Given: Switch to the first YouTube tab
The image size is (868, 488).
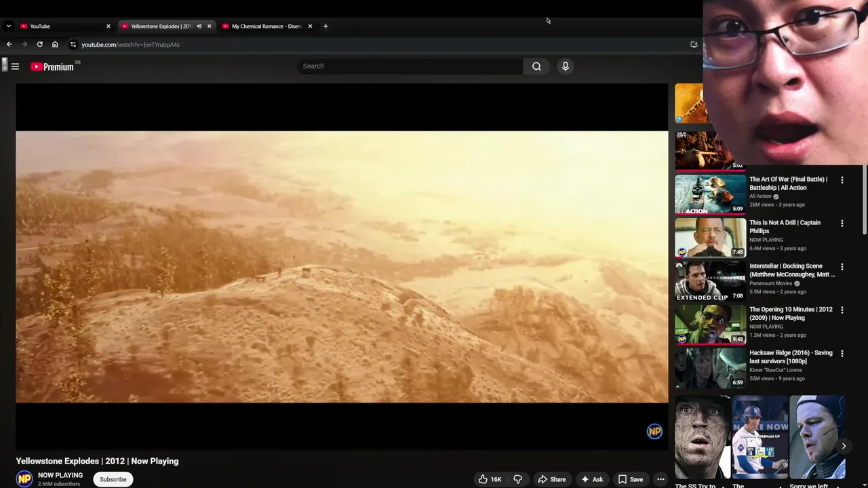Looking at the screenshot, I should pyautogui.click(x=64, y=26).
